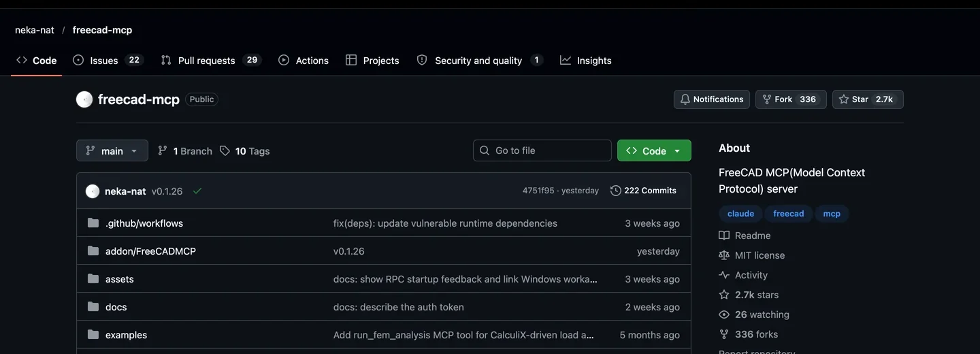
Task: Click the Public visibility label
Action: 201,99
